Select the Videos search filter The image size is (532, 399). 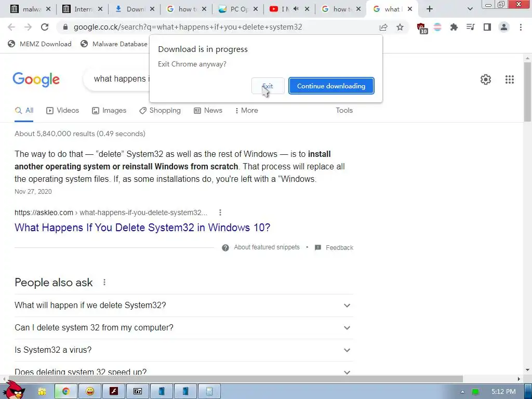click(x=62, y=111)
